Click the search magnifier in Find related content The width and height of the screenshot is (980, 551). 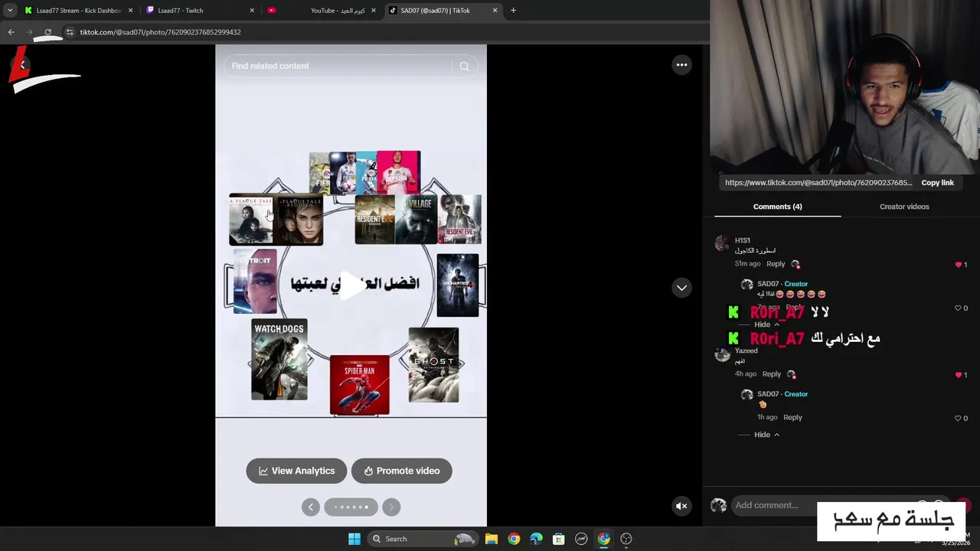[464, 66]
